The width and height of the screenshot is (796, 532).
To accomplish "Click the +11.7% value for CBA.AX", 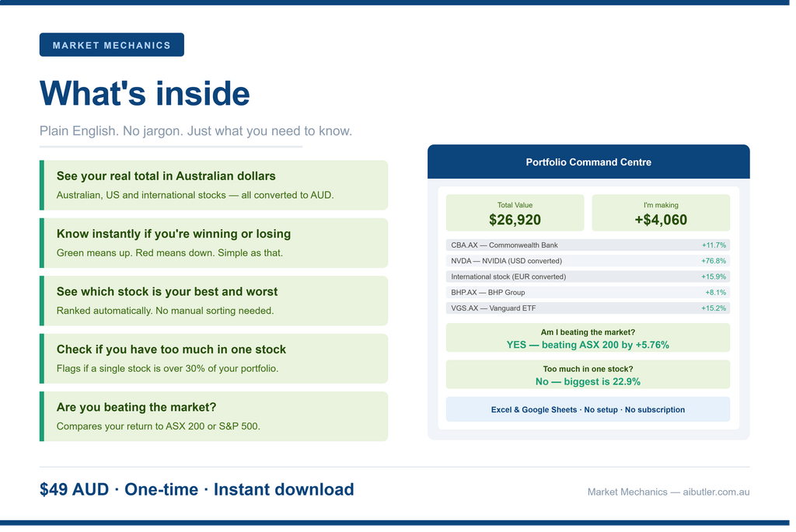I will click(714, 245).
